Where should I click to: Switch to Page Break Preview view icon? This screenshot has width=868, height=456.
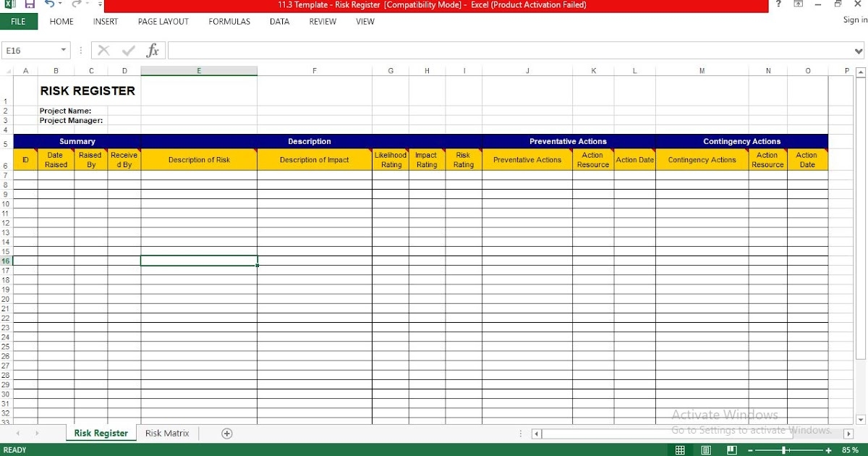(x=732, y=450)
